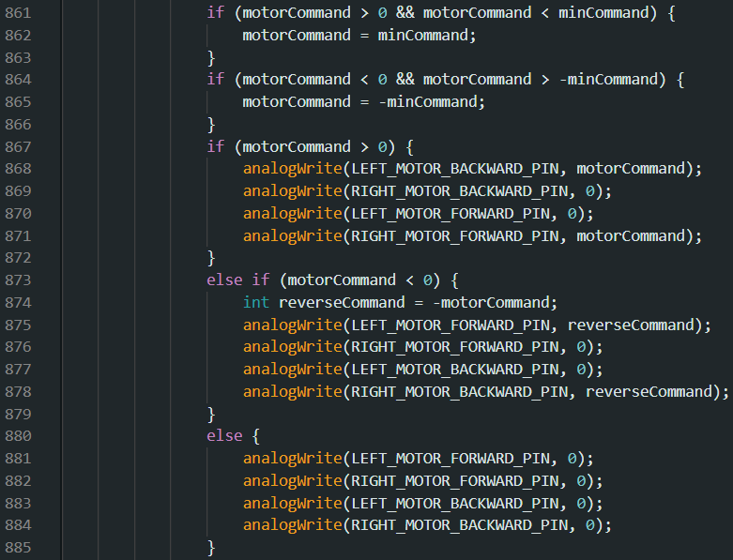
Task: Click LEFT_MOTOR_FORWARD_PIN on line 870
Action: point(450,214)
